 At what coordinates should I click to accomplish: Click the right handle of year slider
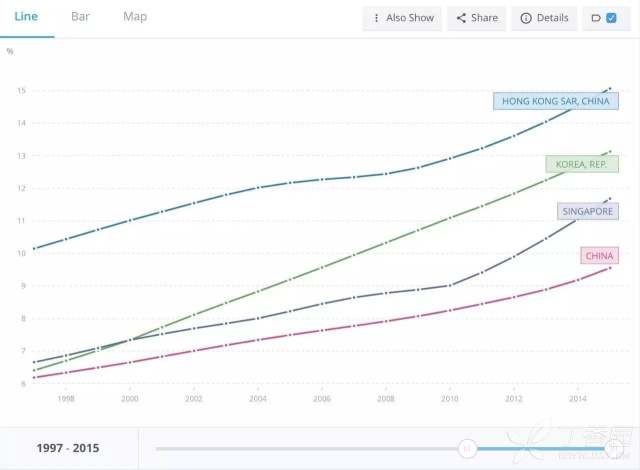click(615, 448)
